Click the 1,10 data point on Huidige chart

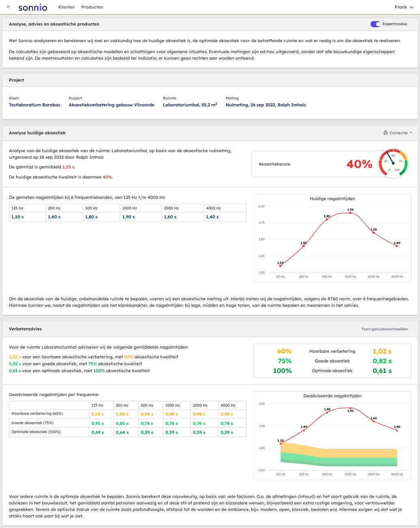point(280,266)
